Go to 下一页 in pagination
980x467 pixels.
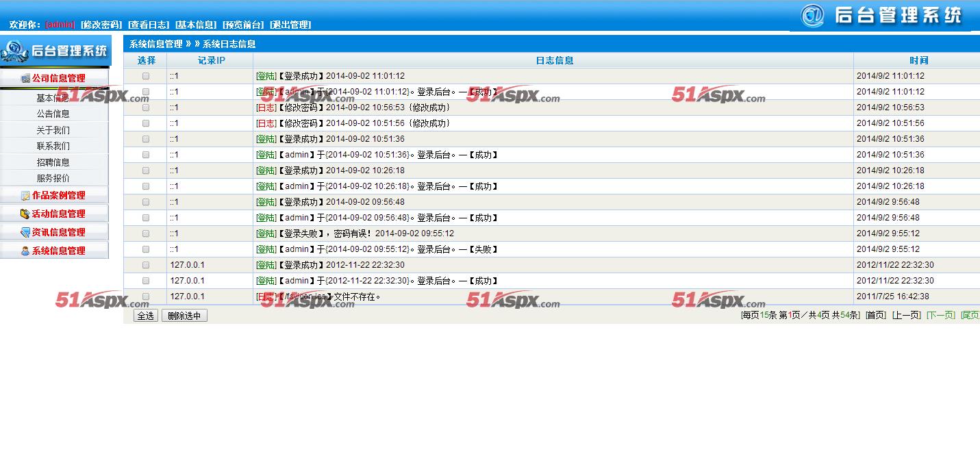(x=940, y=315)
